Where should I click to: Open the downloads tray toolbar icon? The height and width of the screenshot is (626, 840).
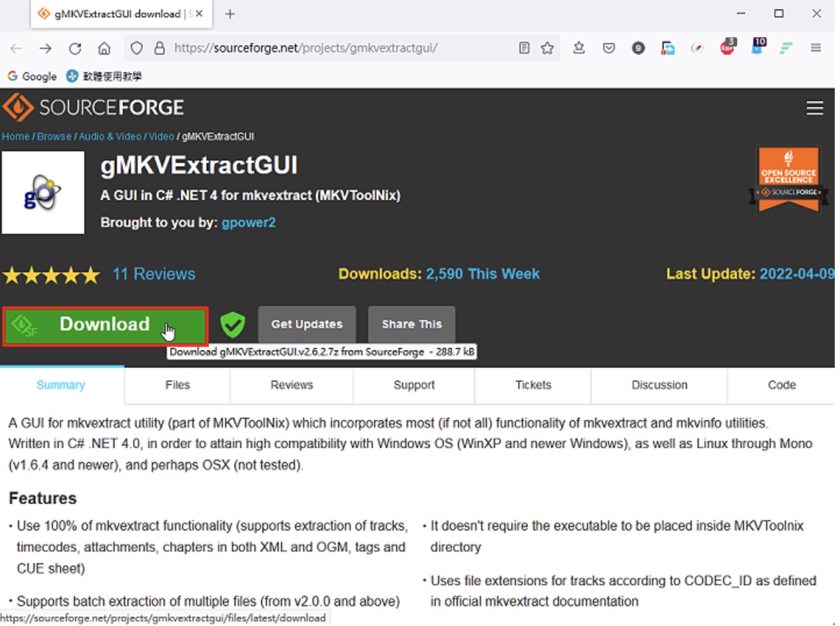click(579, 48)
